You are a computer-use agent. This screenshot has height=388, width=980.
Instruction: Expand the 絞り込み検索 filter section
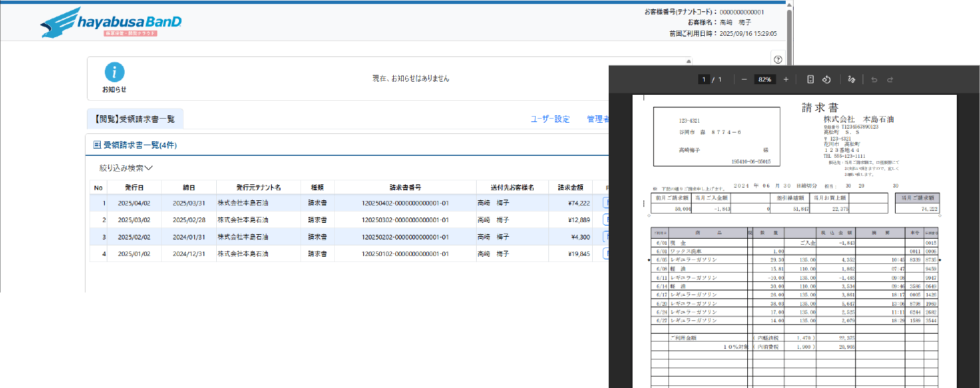pyautogui.click(x=126, y=168)
